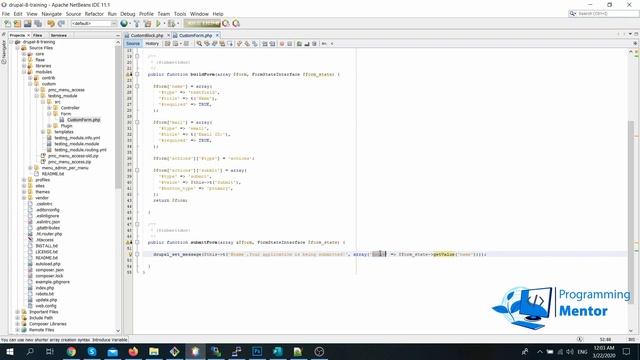Switch to the CustomBlock.php editor tab
The height and width of the screenshot is (360, 640).
pos(147,36)
